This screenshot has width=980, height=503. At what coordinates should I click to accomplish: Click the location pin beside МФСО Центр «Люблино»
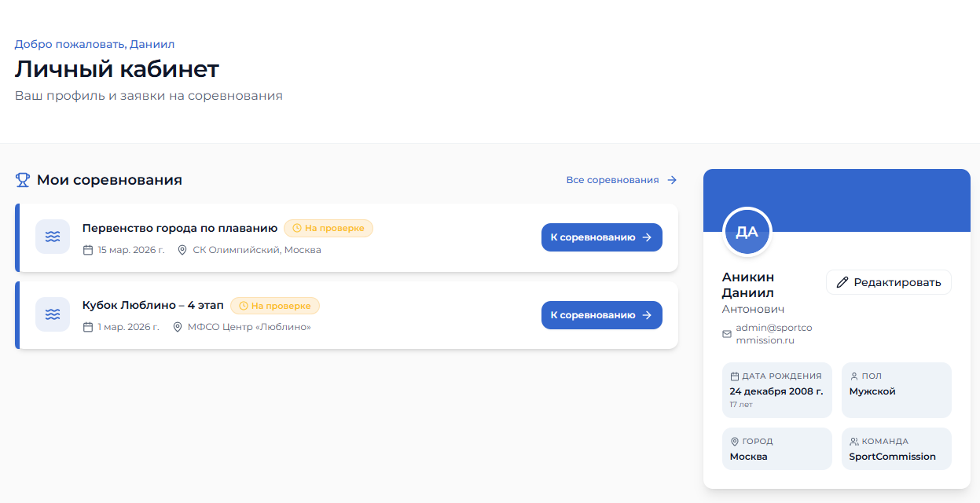click(x=178, y=327)
